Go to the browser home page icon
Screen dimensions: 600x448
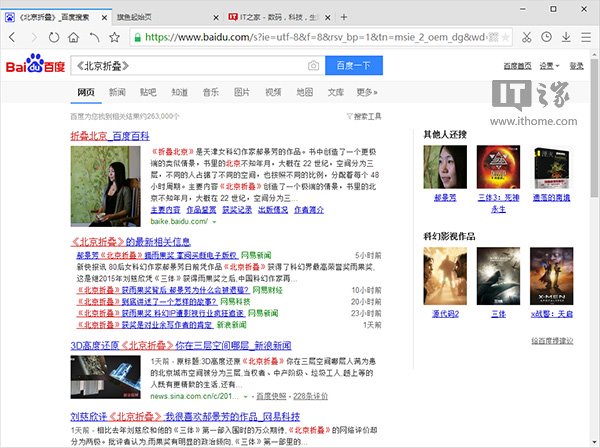76,37
